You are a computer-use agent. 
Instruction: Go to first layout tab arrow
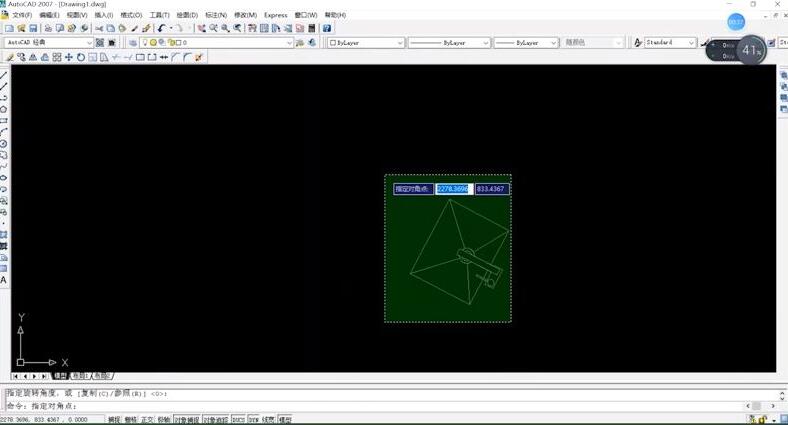click(x=16, y=376)
